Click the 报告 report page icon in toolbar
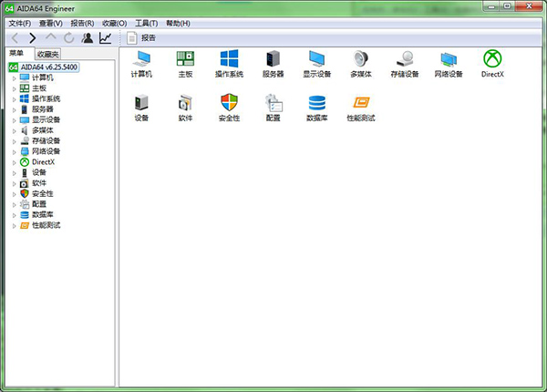Image resolution: width=547 pixels, height=392 pixels. (x=132, y=38)
